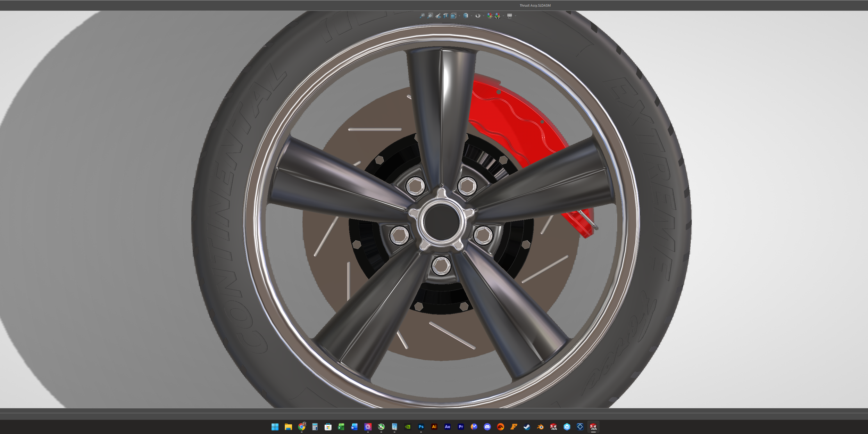Activate the Section View tool

(446, 16)
